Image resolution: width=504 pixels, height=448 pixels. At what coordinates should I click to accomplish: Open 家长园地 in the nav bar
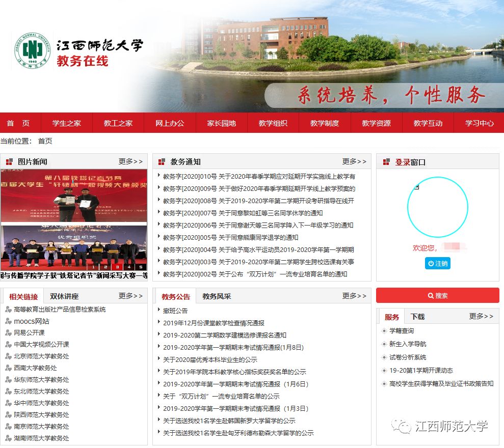[x=222, y=123]
